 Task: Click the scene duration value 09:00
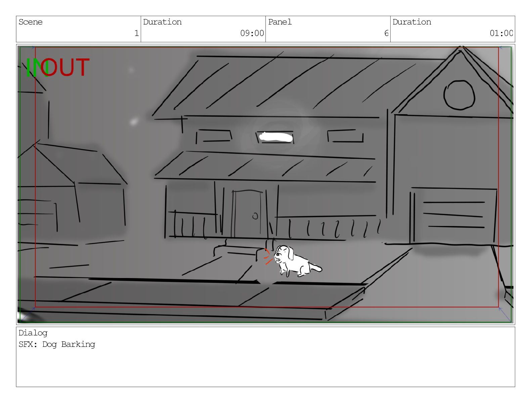coord(252,33)
